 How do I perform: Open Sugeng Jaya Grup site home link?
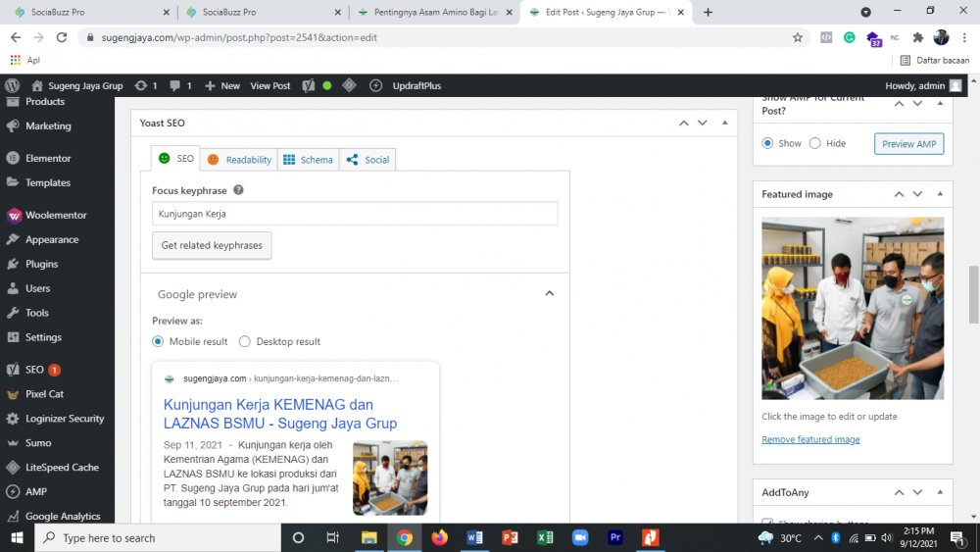click(77, 85)
